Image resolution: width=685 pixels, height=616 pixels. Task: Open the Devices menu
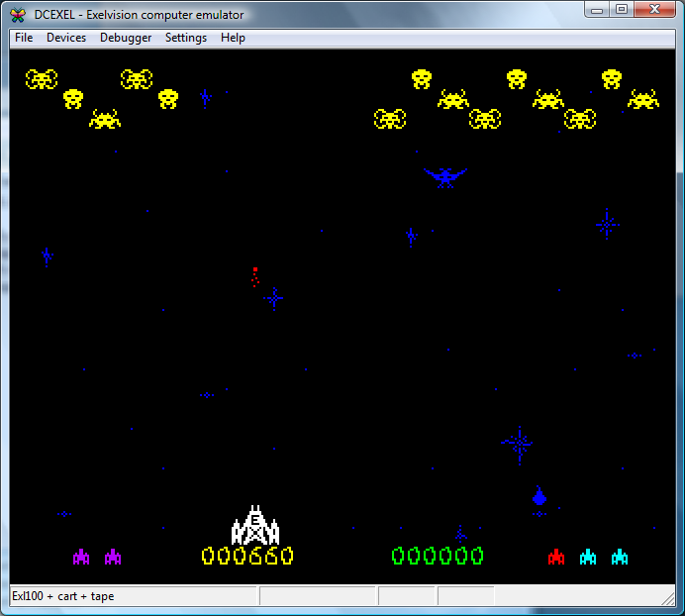(x=66, y=38)
